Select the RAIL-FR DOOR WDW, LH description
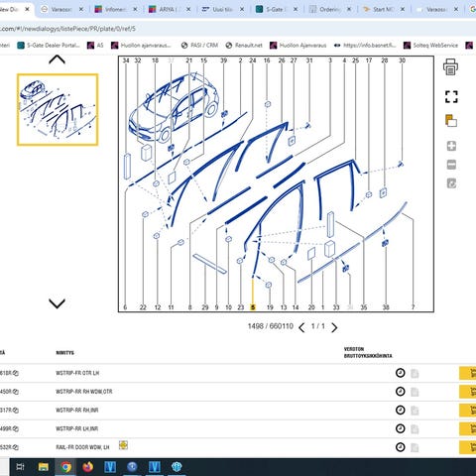The width and height of the screenshot is (476, 476). [82, 447]
